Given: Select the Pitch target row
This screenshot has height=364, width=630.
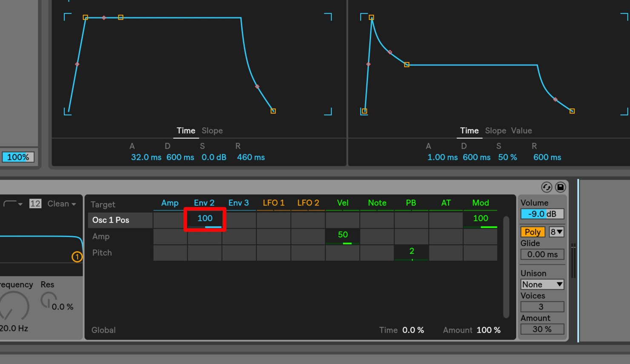Looking at the screenshot, I should [120, 253].
